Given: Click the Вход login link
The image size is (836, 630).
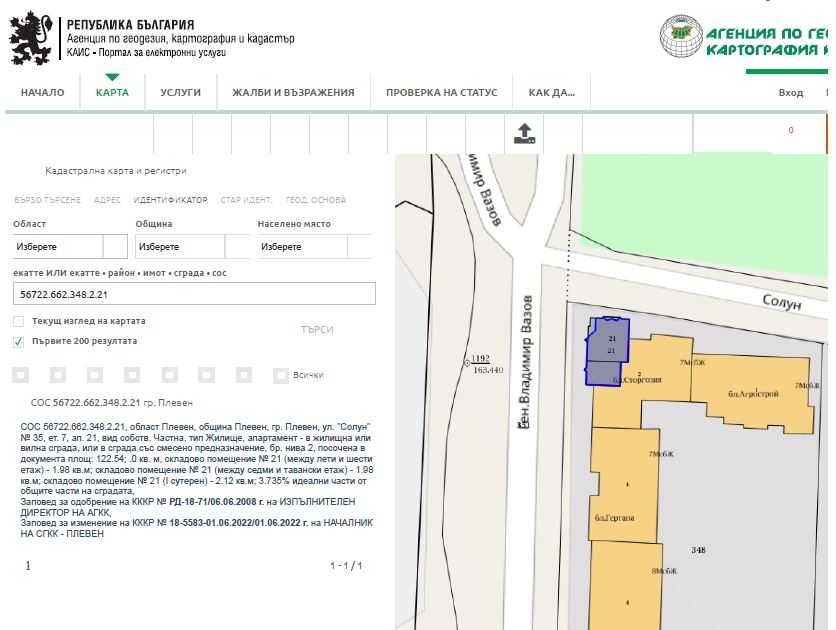Looking at the screenshot, I should click(x=791, y=93).
